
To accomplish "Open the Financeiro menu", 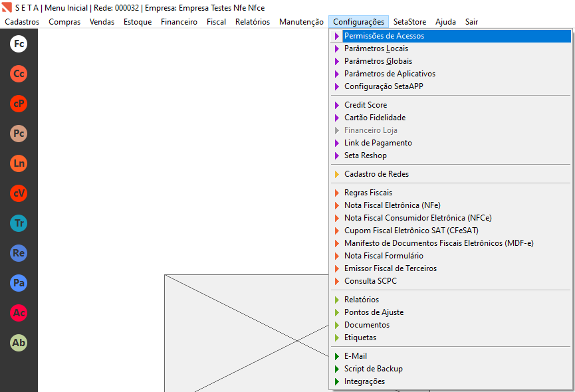I will coord(179,22).
